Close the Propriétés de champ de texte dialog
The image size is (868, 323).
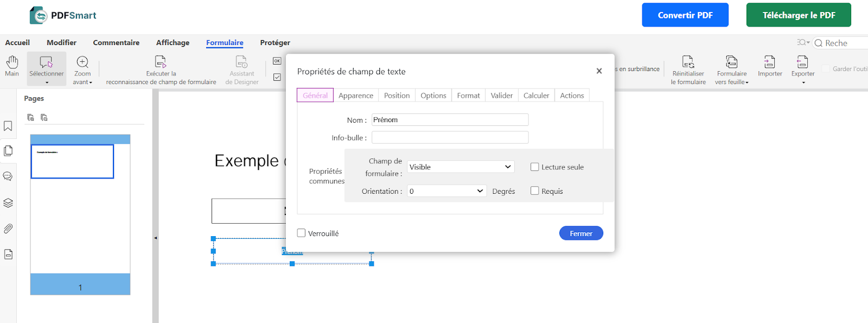(599, 71)
